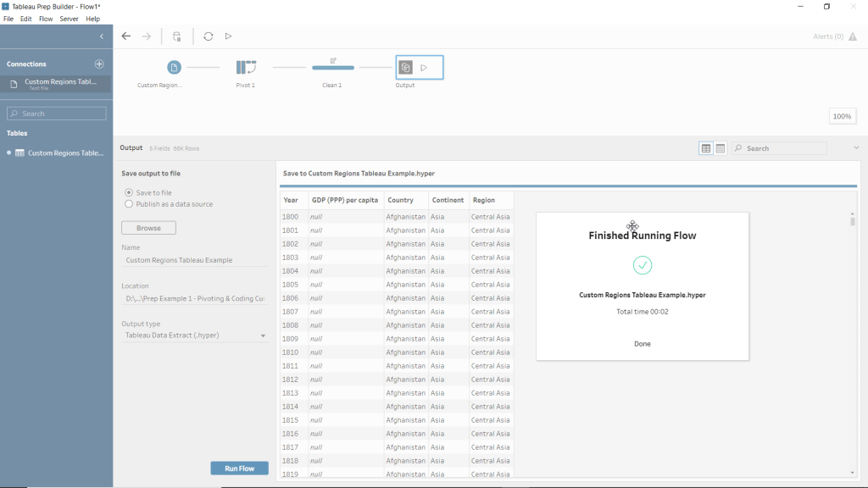Collapse the Connections side panel
Image resolution: width=868 pixels, height=488 pixels.
[102, 36]
